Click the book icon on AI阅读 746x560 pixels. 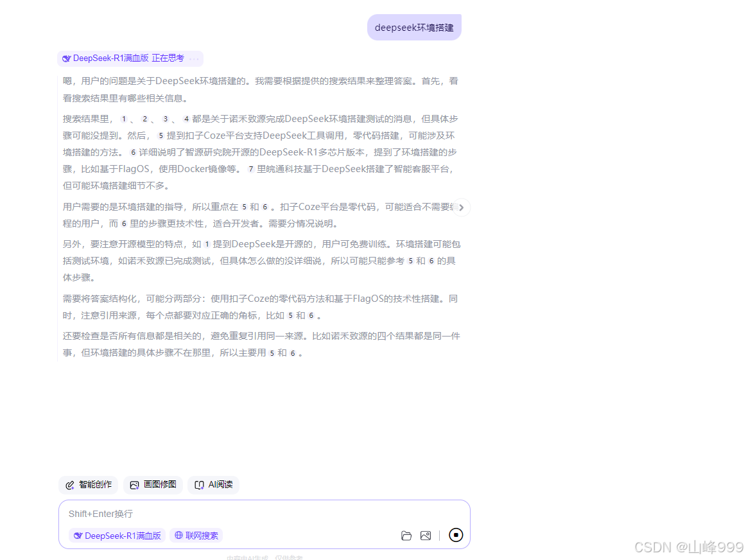point(200,485)
